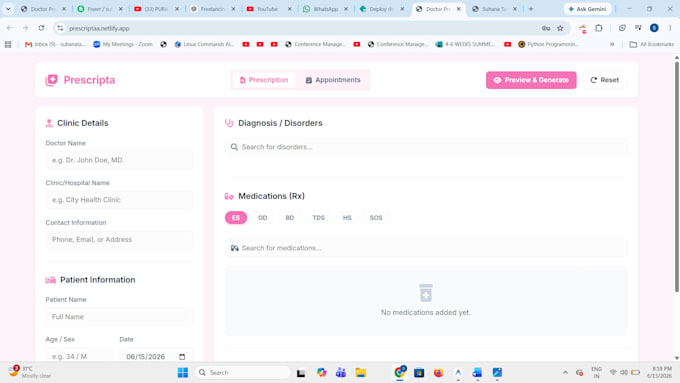Select the SOS frequency chip
This screenshot has width=680, height=383.
(x=376, y=218)
